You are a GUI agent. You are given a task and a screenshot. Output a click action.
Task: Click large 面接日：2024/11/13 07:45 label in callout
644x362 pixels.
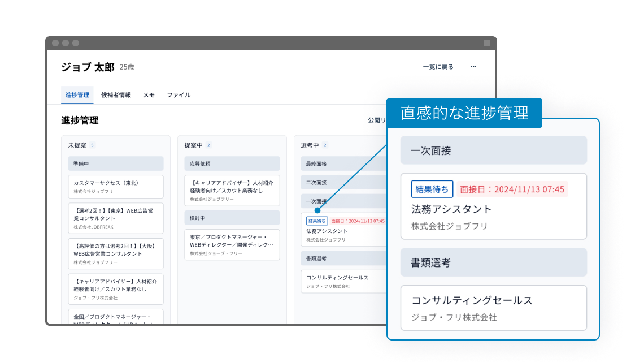[x=512, y=189]
